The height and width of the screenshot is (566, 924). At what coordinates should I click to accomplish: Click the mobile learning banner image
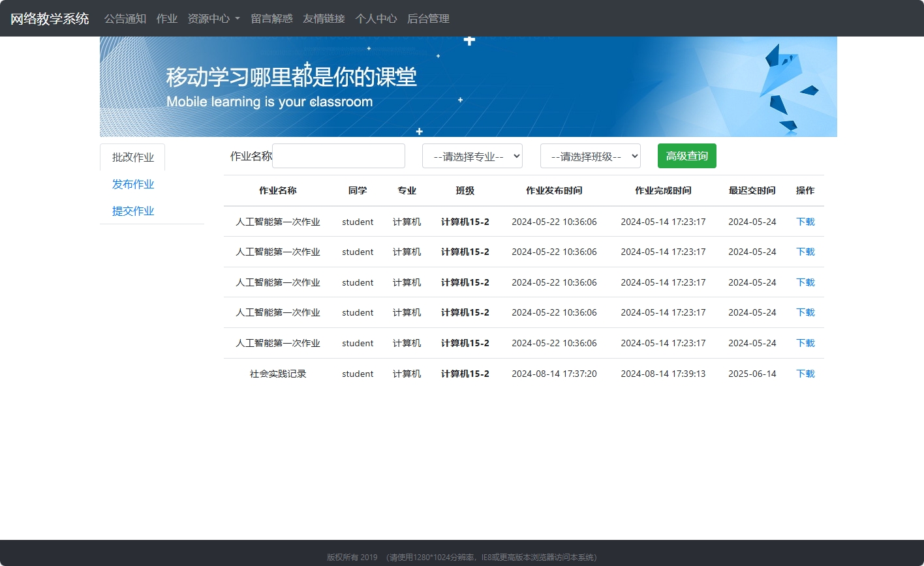467,86
